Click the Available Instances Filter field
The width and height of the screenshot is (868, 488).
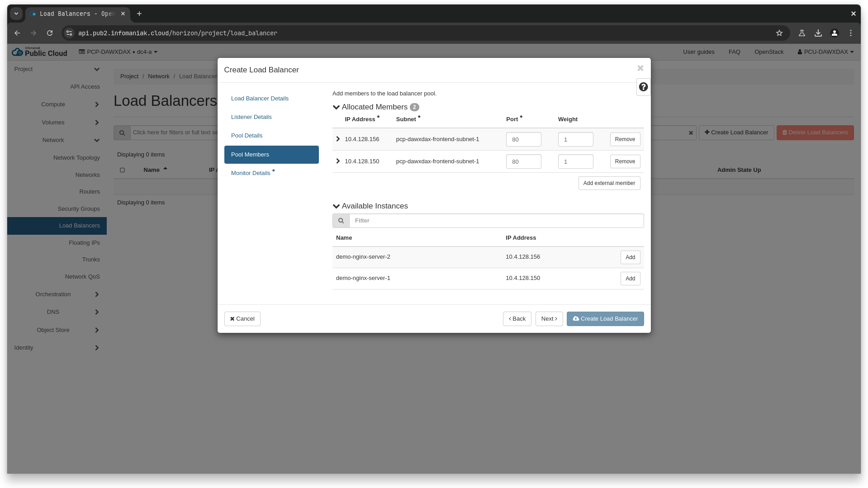tap(496, 221)
